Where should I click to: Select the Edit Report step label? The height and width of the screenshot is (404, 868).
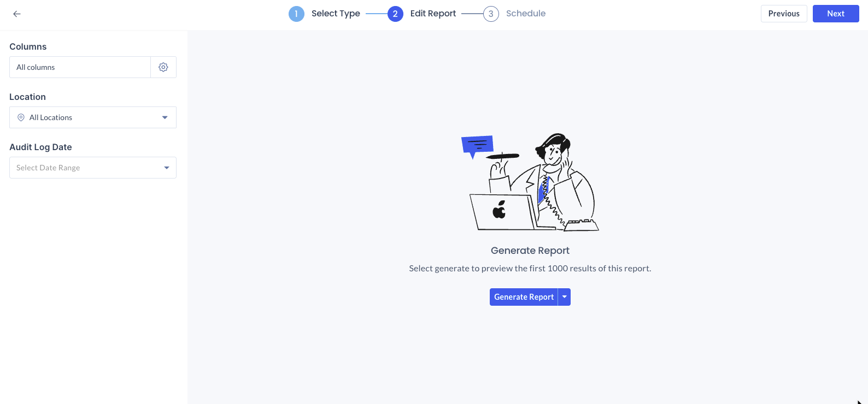tap(433, 14)
